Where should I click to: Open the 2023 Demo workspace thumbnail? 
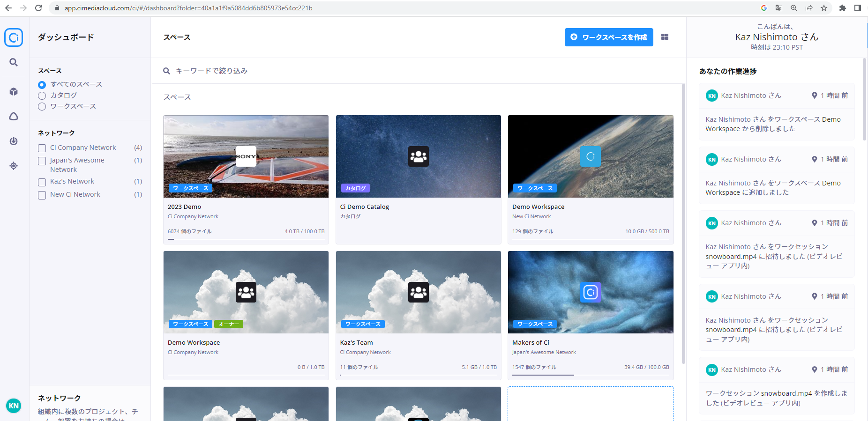(246, 156)
